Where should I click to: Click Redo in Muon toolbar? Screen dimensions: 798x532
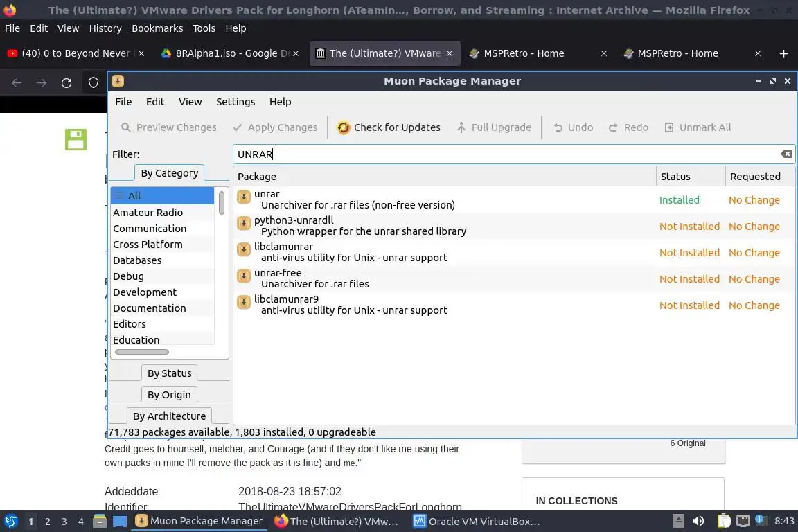[628, 127]
